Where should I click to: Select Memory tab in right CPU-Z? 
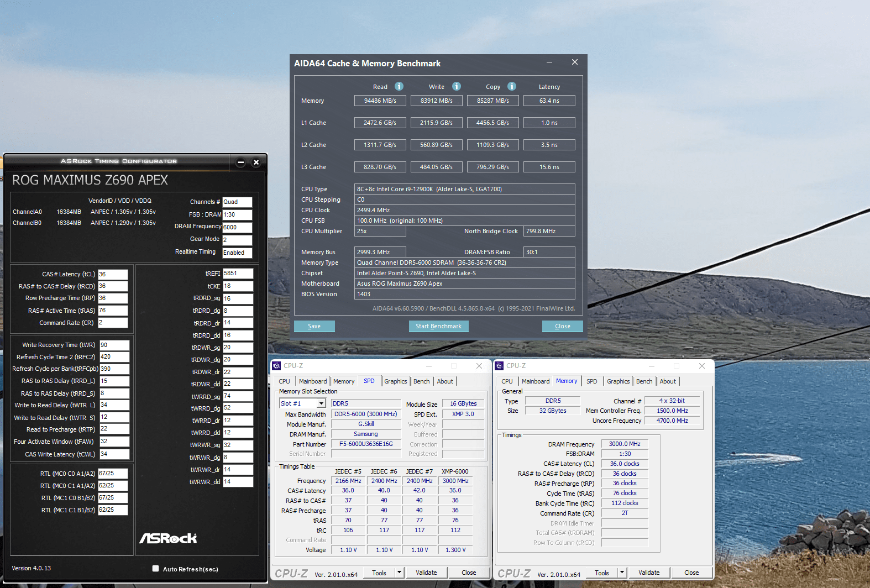567,381
